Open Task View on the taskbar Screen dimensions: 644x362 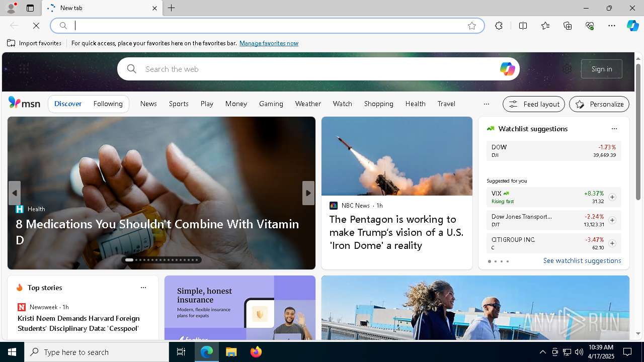[181, 352]
